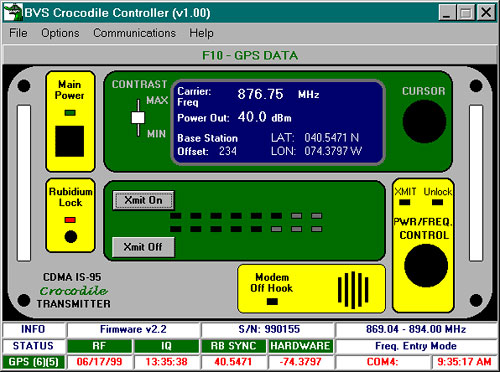Click the LAT value 040.5471 N

click(x=331, y=137)
